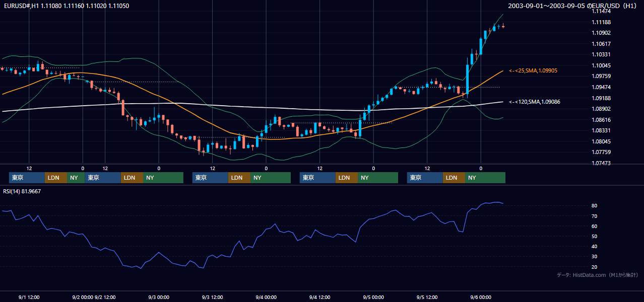
Task: Select the 9/5 12:00 date label
Action: coord(427,297)
